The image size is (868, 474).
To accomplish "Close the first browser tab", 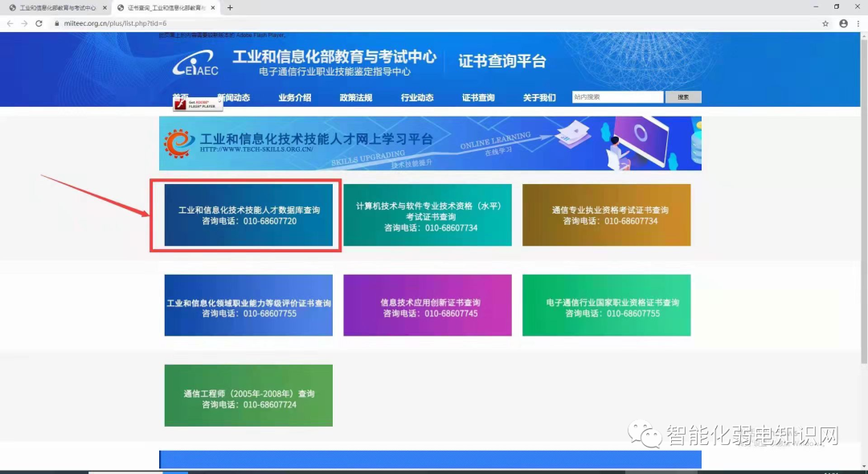I will tap(104, 8).
